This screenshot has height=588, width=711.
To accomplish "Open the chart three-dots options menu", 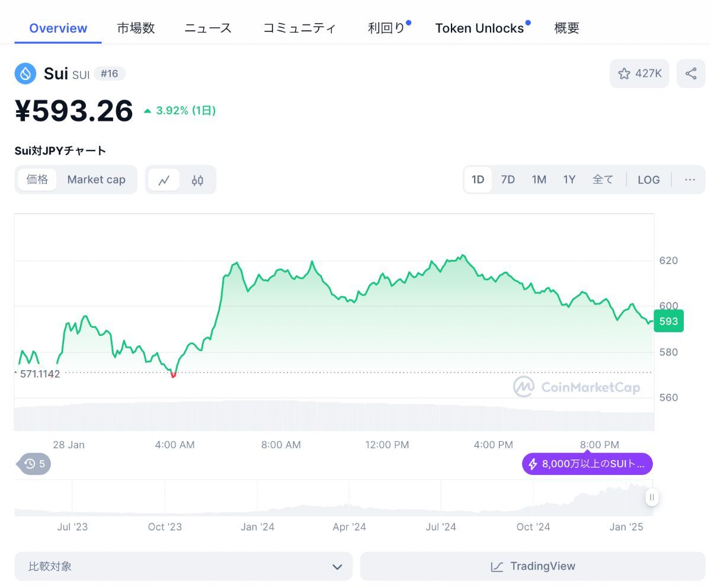I will [690, 179].
